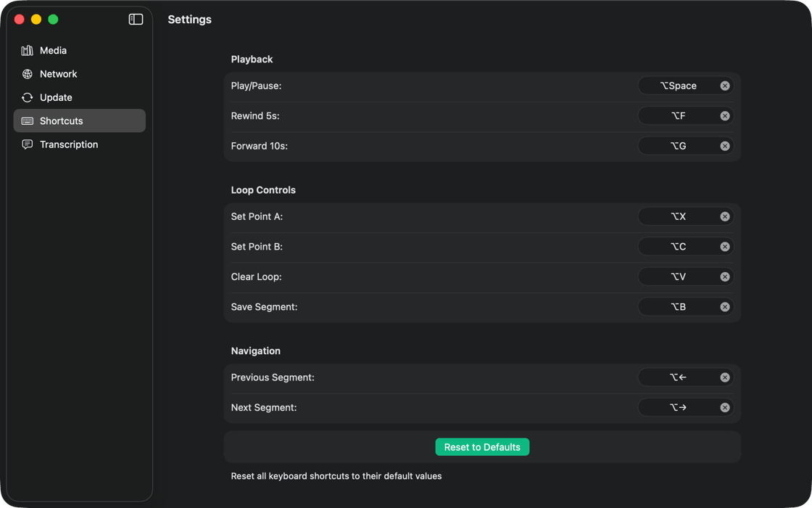Click the Set Point A ⌥X field
The width and height of the screenshot is (812, 508).
[x=678, y=216]
